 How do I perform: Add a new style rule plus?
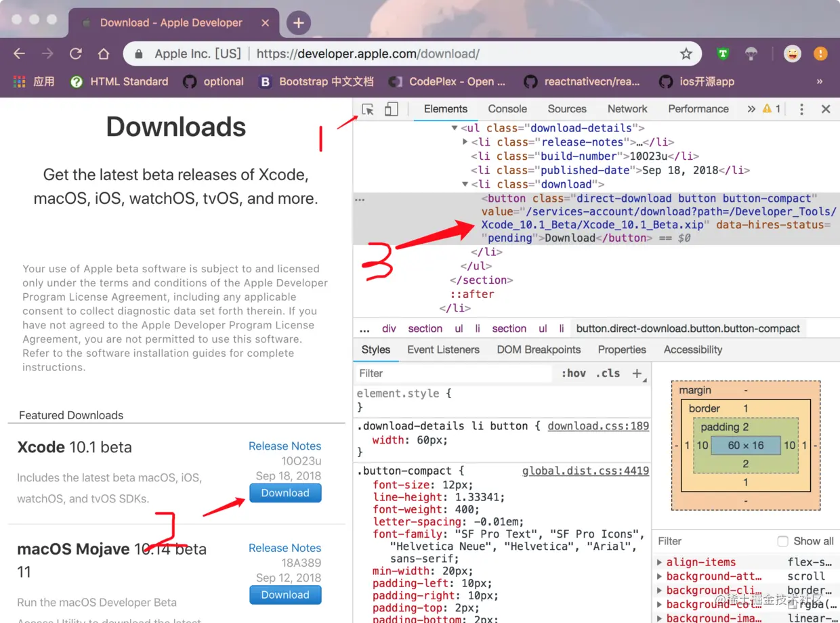point(637,373)
